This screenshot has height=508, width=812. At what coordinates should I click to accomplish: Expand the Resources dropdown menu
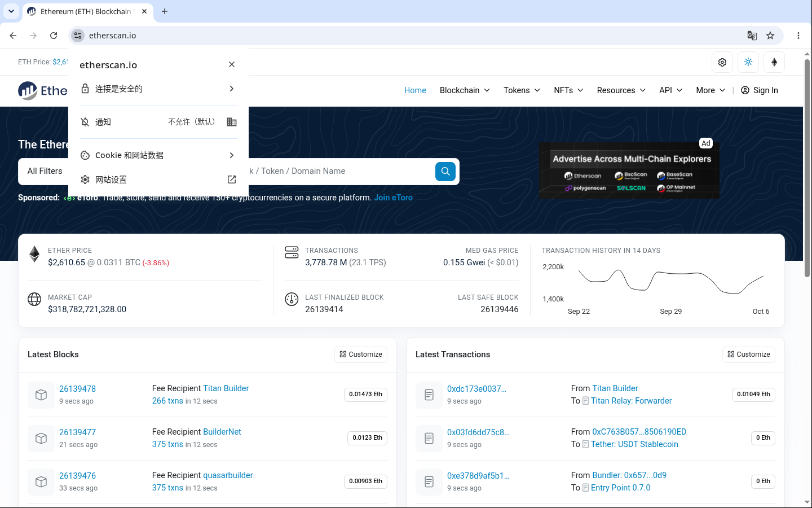[621, 90]
